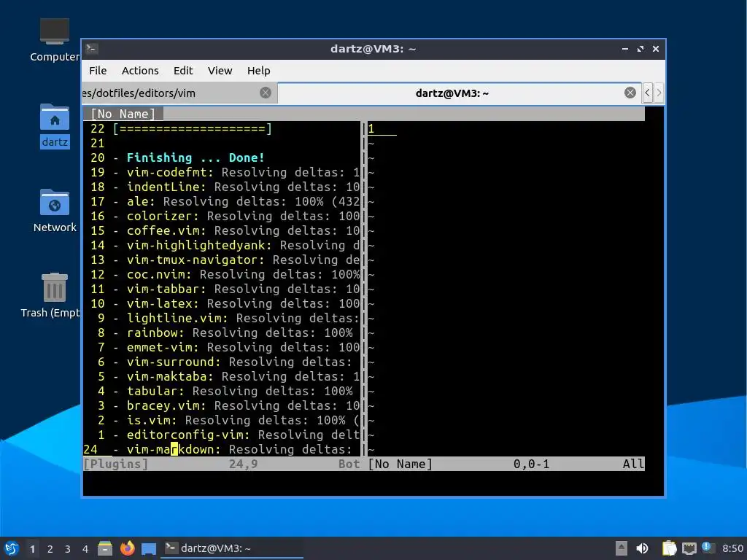Open the View menu
The height and width of the screenshot is (560, 747).
[220, 71]
